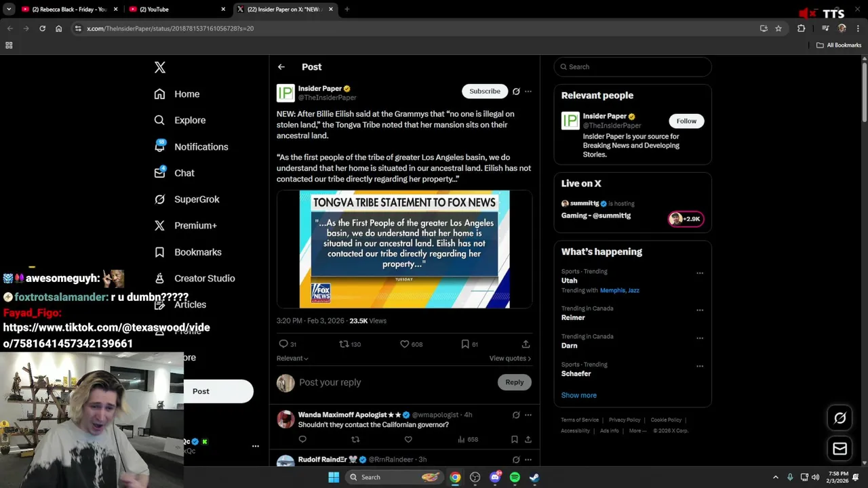This screenshot has width=868, height=488.
Task: More options for Schaefer trend
Action: (700, 367)
